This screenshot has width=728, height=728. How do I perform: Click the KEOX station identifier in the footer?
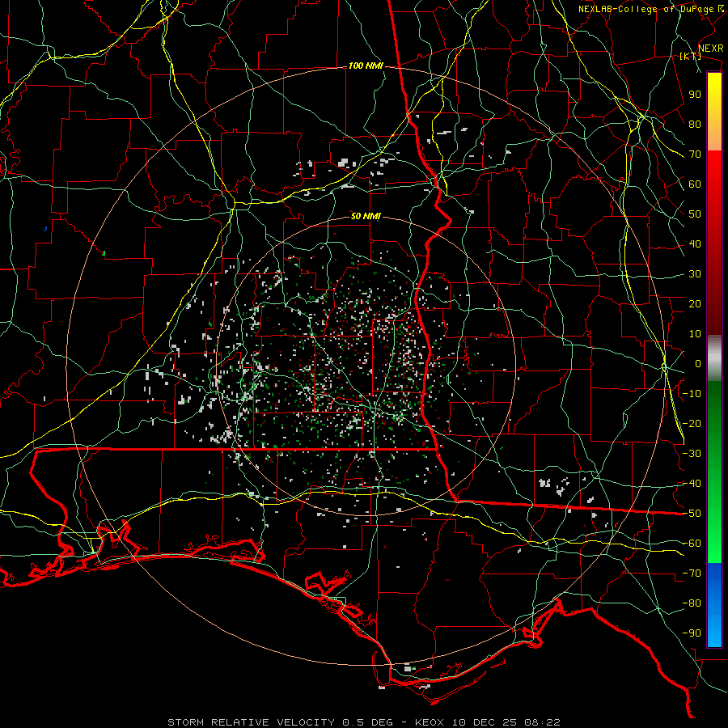[x=430, y=722]
